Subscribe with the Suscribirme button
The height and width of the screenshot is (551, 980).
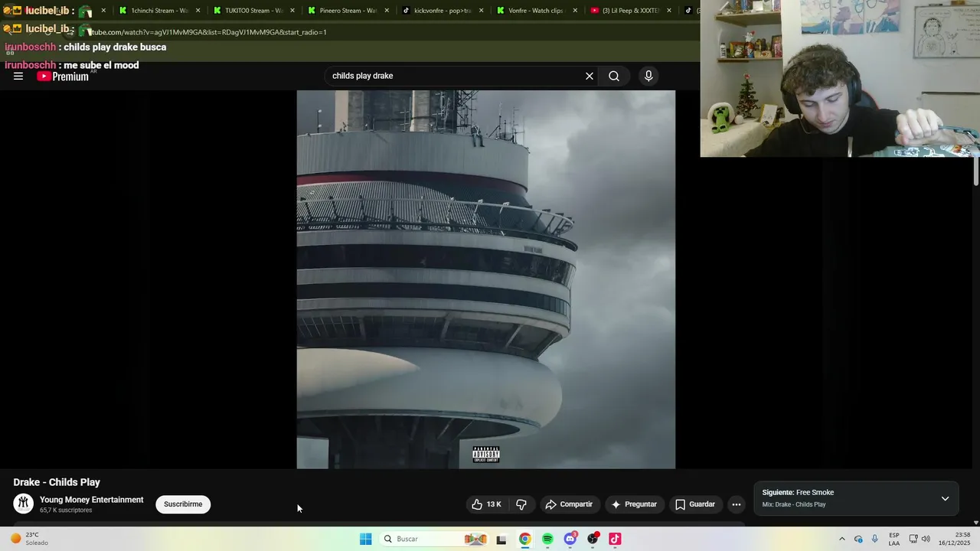click(x=183, y=504)
